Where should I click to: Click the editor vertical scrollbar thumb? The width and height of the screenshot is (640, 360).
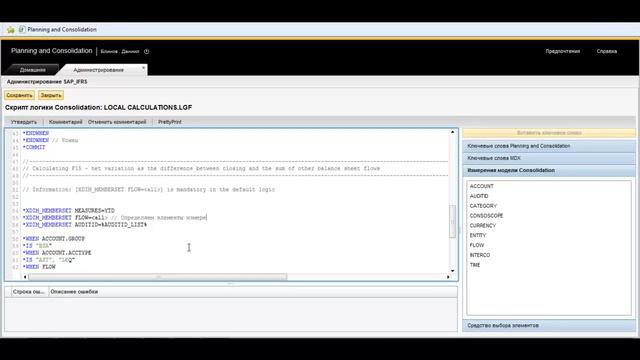pyautogui.click(x=452, y=221)
